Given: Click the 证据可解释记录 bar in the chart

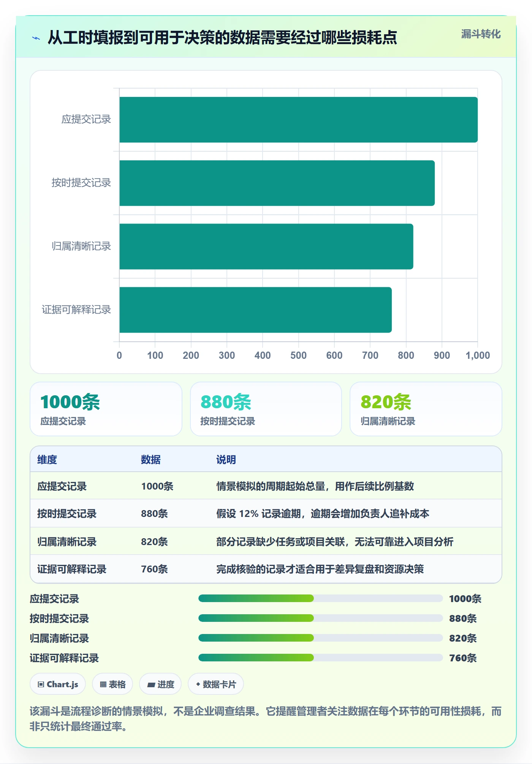Looking at the screenshot, I should 255,310.
